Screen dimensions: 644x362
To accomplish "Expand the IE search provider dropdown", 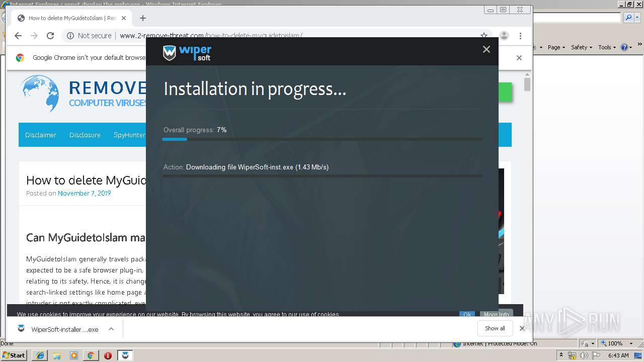I will 636,18.
